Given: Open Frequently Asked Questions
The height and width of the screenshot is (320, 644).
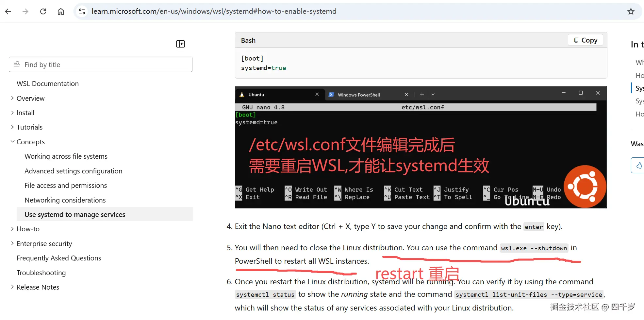Looking at the screenshot, I should pyautogui.click(x=59, y=258).
